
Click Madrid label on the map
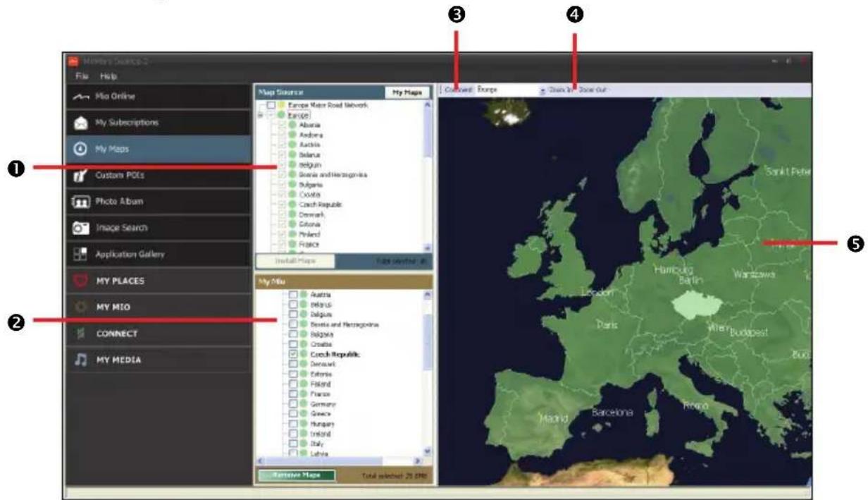tap(554, 417)
